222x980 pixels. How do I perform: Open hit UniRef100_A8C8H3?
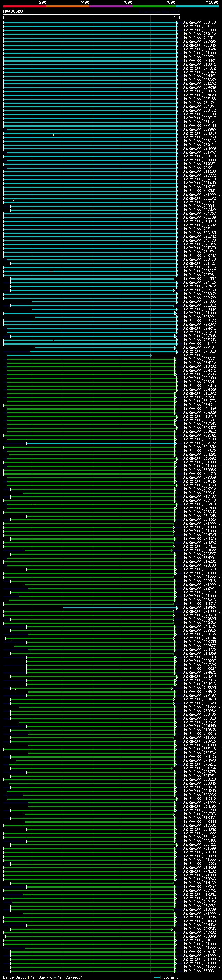point(199,30)
